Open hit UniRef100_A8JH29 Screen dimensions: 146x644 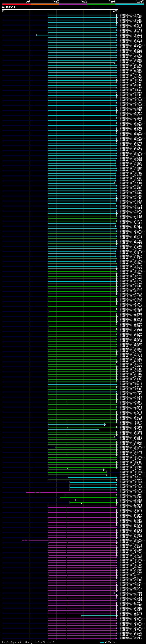pos(131,15)
